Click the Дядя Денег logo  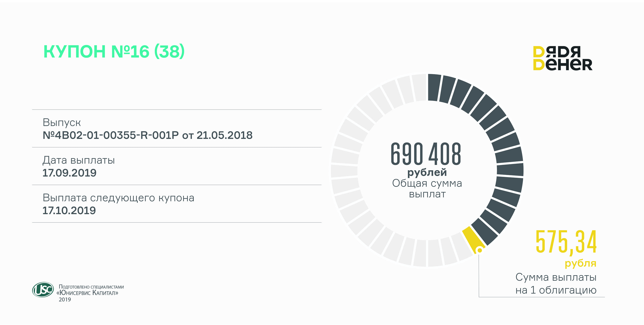click(562, 58)
